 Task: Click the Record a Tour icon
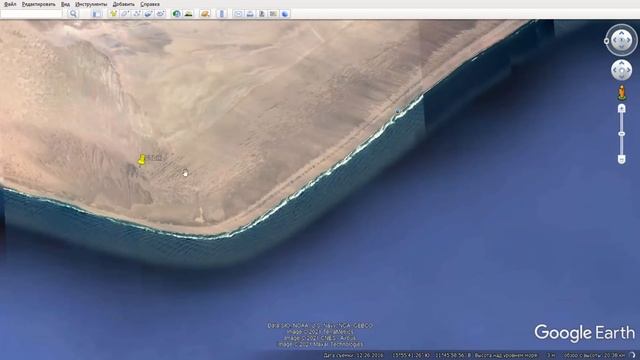(160, 14)
